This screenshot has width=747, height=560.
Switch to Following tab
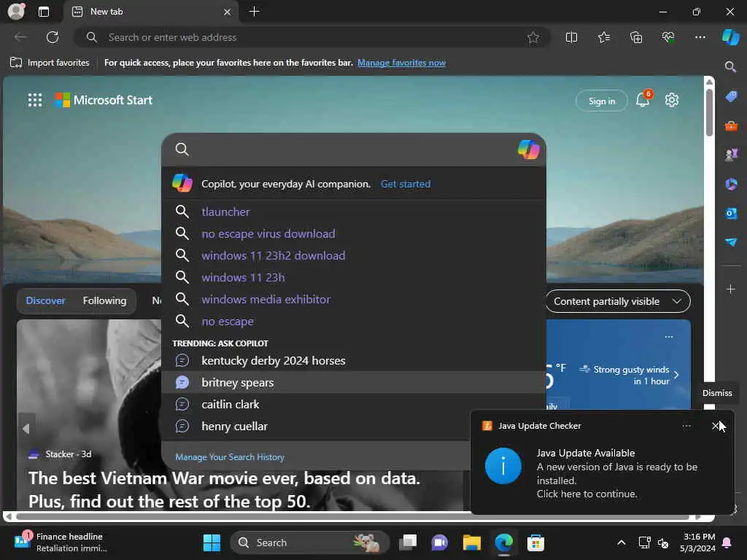click(104, 300)
